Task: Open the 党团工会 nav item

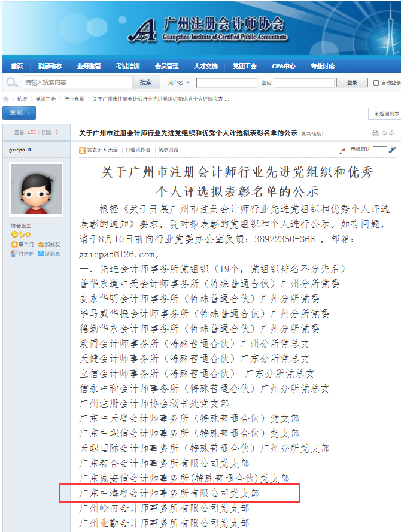Action: coord(244,66)
